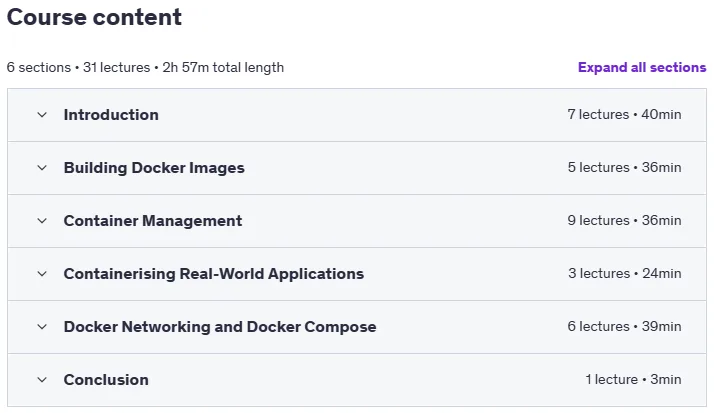This screenshot has height=413, width=714.
Task: Expand Docker Networking and Docker Compose chevron
Action: tap(42, 327)
